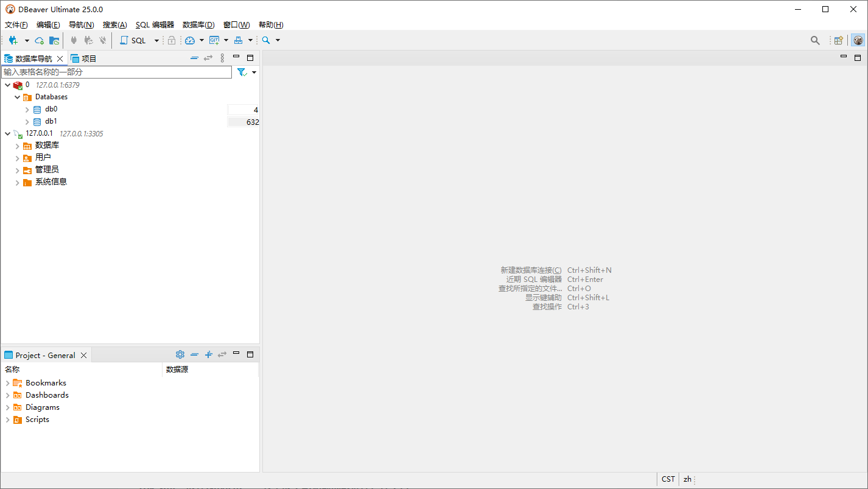Click the tools boxes icon in toolbar
This screenshot has width=868, height=489.
pos(239,40)
